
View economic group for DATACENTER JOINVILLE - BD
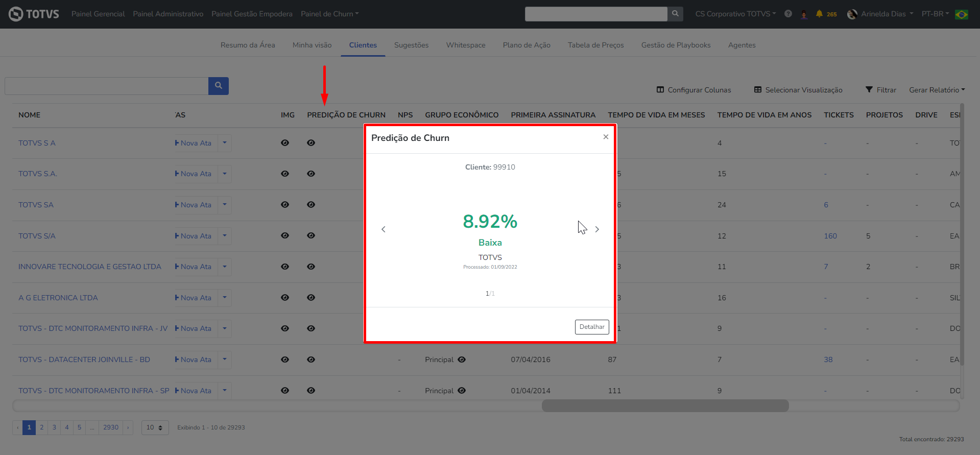[x=462, y=360]
